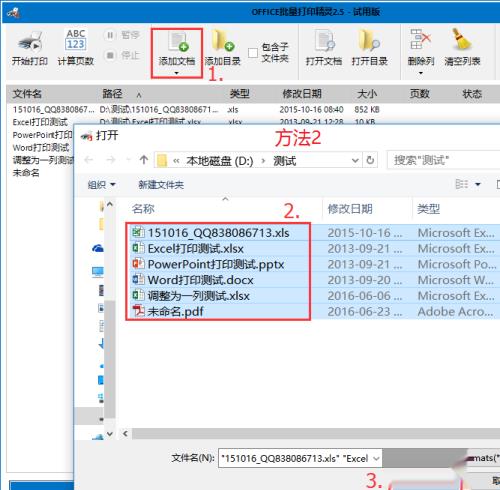Click the refresh button in dialog

tap(370, 160)
